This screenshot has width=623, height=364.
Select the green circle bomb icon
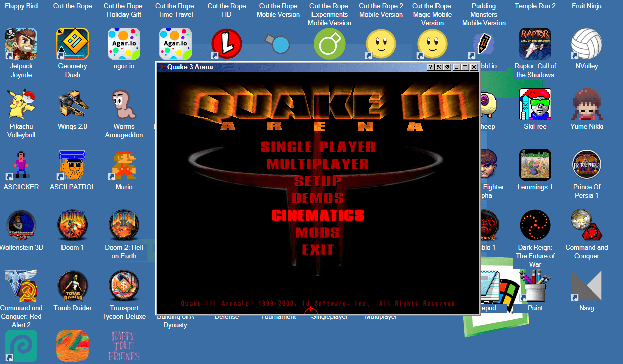click(330, 44)
